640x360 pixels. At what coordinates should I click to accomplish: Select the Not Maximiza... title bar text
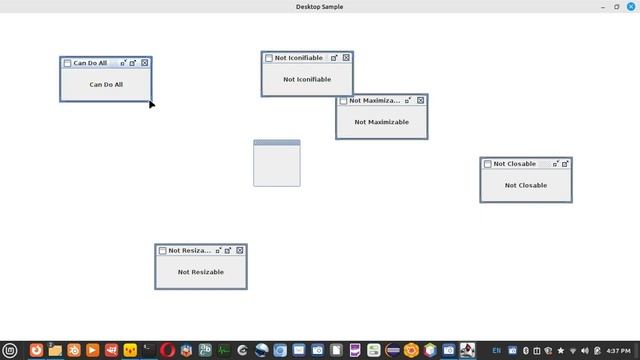[x=375, y=100]
